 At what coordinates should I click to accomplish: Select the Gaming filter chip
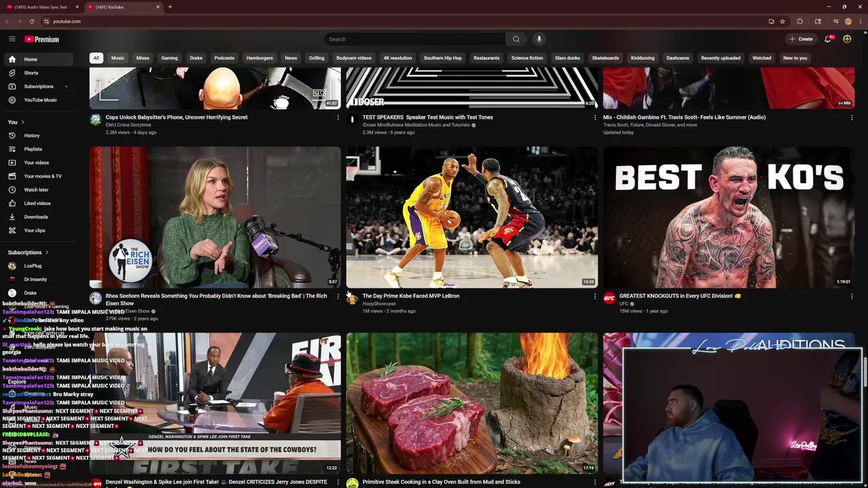point(170,58)
